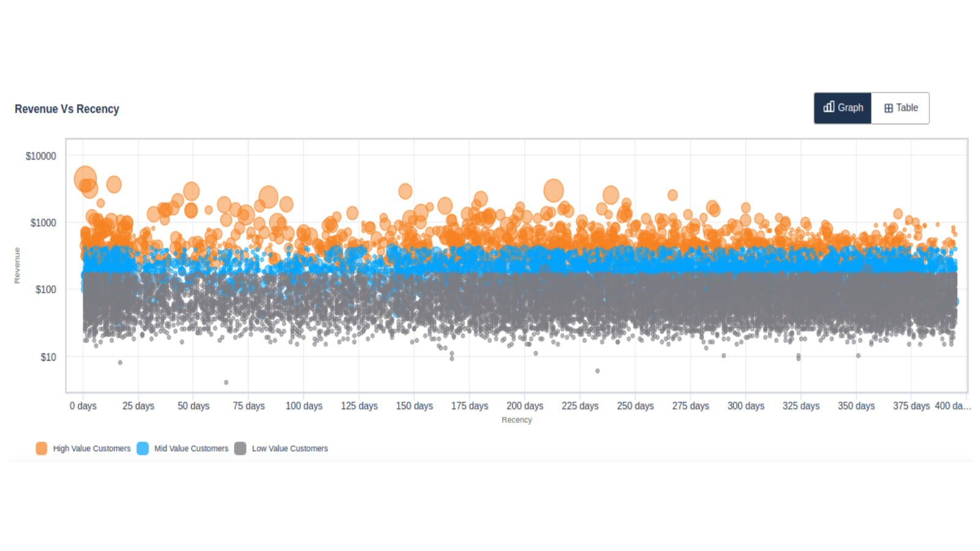Click the Revenue Vs Recency chart title
Viewport: 980px width, 551px height.
pos(67,109)
